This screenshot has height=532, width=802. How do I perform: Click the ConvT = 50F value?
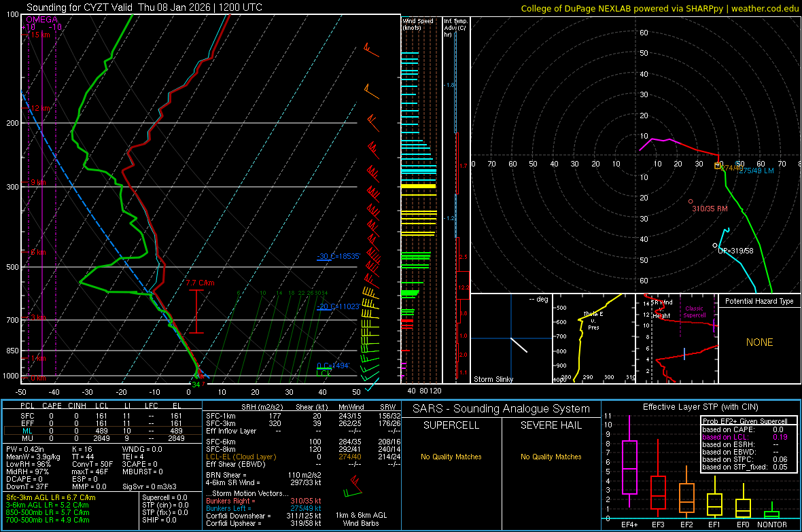(x=92, y=464)
